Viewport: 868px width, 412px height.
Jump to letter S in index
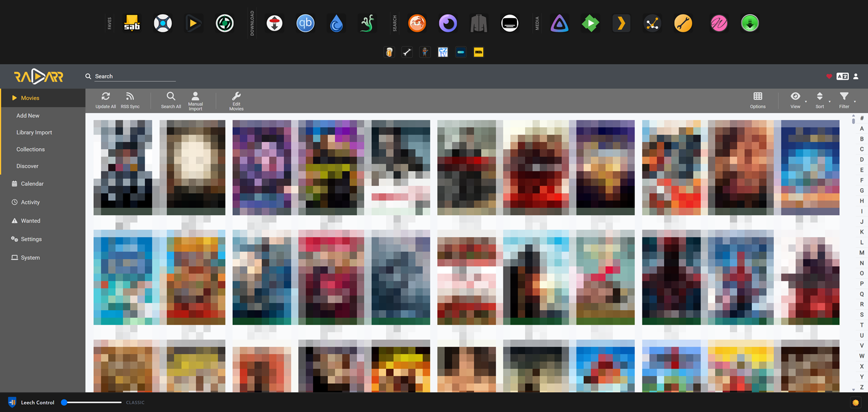[862, 315]
